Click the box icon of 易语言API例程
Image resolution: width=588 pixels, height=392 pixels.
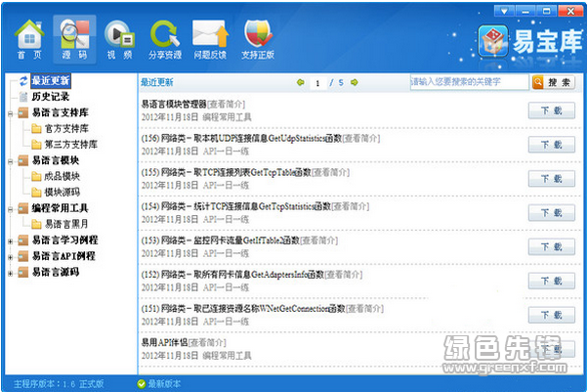[x=23, y=256]
